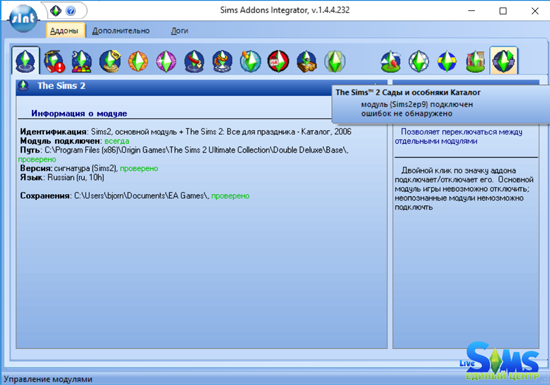Select the pink-purple sparkle plumbob addon icon
The image size is (550, 385).
coord(166,61)
